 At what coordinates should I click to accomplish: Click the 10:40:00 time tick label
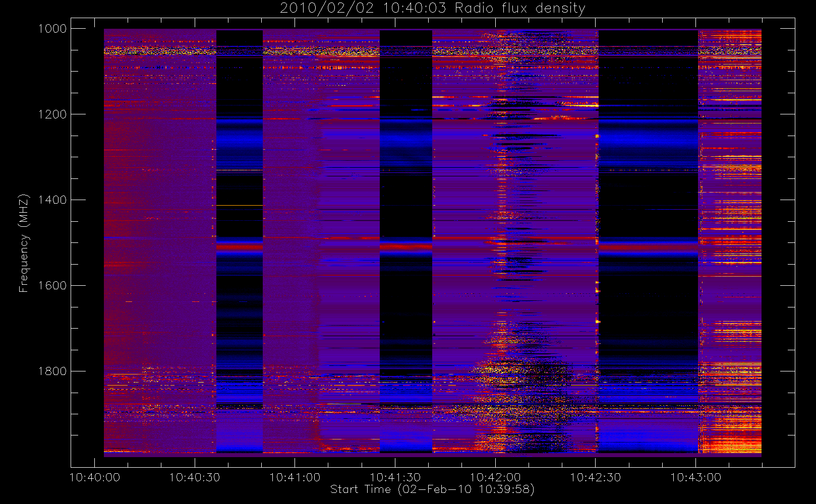95,477
